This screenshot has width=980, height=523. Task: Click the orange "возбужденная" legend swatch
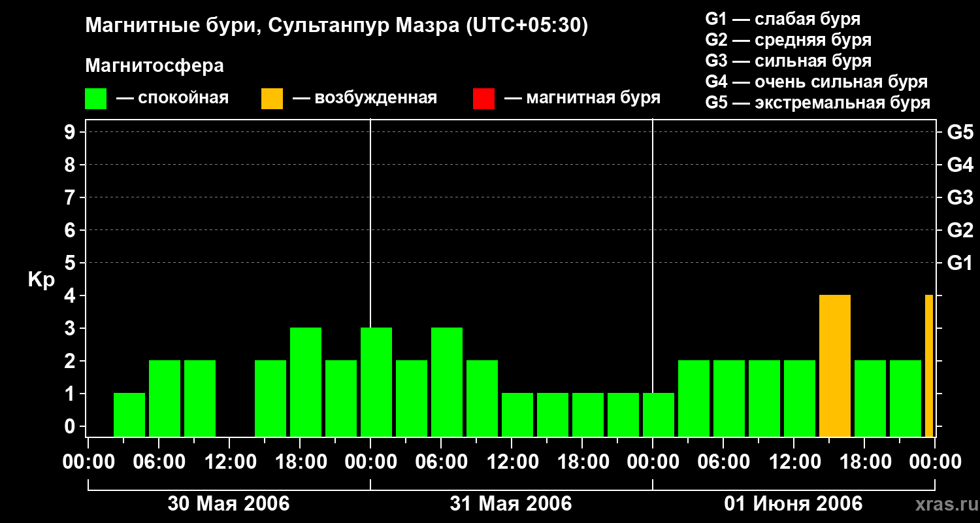[x=272, y=99]
